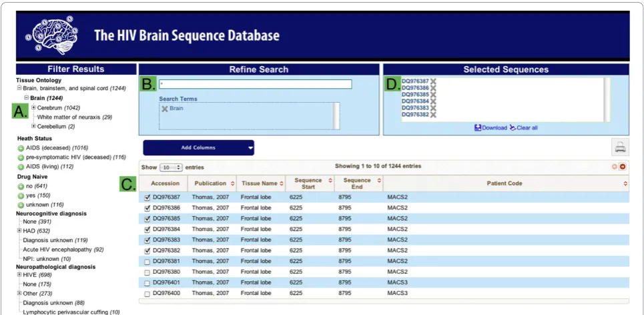Viewport: 644px width, 315px height.
Task: Check sequence DQ976380 checkbox
Action: pyautogui.click(x=147, y=272)
